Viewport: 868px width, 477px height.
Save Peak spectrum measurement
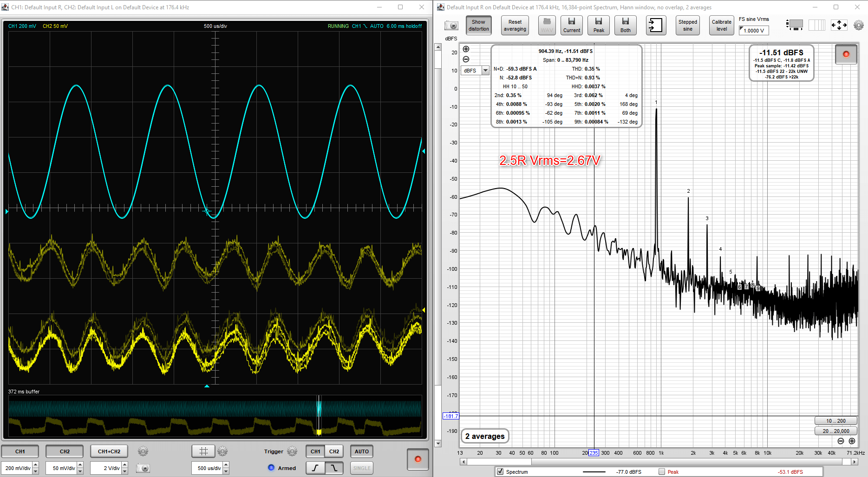599,25
